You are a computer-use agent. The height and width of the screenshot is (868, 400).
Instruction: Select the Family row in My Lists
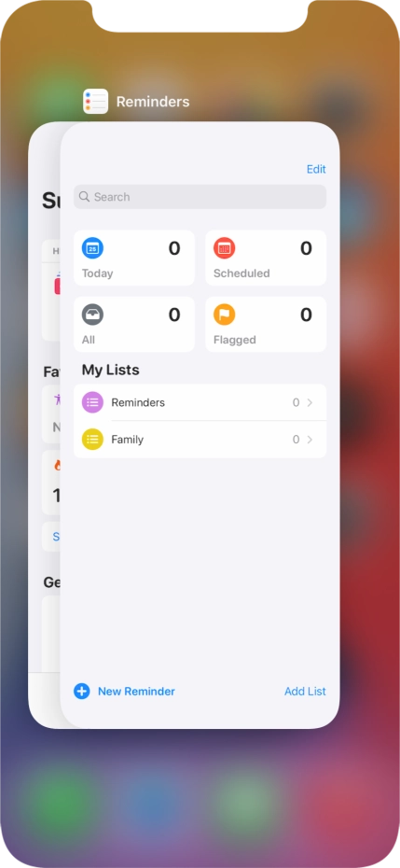click(x=200, y=440)
